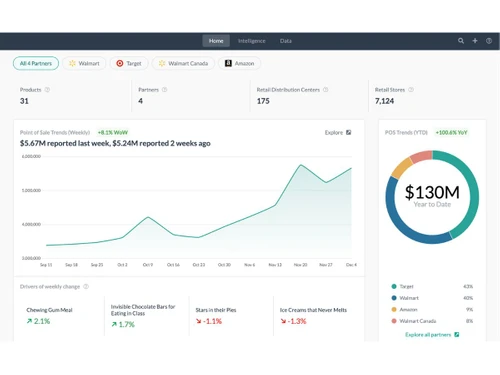
Task: Filter by Target partner
Action: point(129,63)
